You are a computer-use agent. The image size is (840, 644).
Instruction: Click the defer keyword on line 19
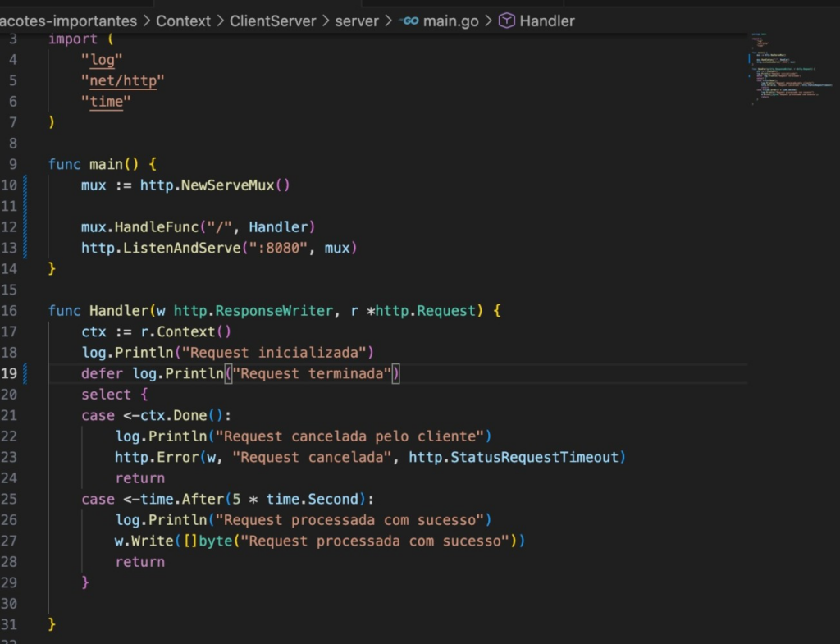(x=102, y=373)
